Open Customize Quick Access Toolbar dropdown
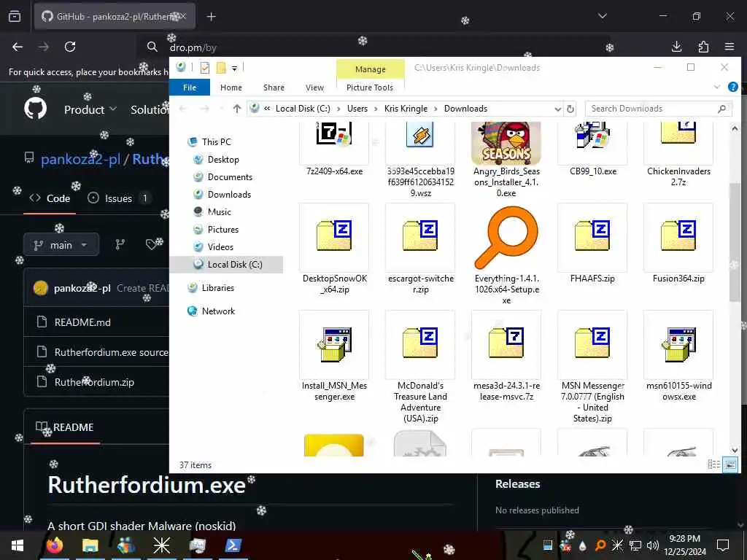Image resolution: width=747 pixels, height=560 pixels. [x=234, y=68]
